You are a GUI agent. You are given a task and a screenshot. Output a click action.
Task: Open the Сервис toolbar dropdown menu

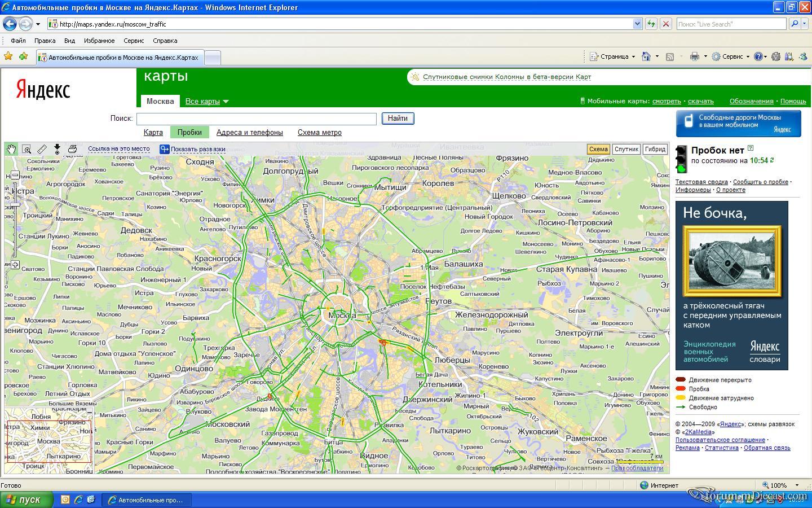[x=731, y=56]
